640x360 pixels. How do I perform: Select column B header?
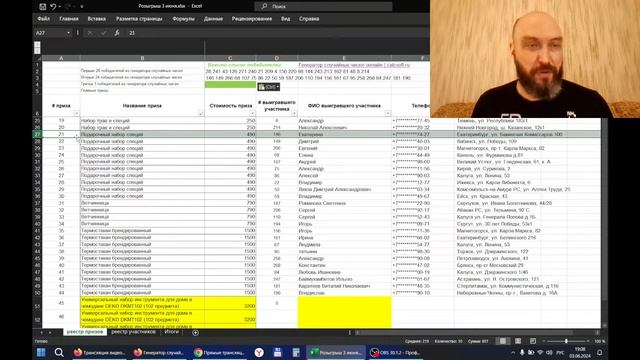(x=142, y=58)
